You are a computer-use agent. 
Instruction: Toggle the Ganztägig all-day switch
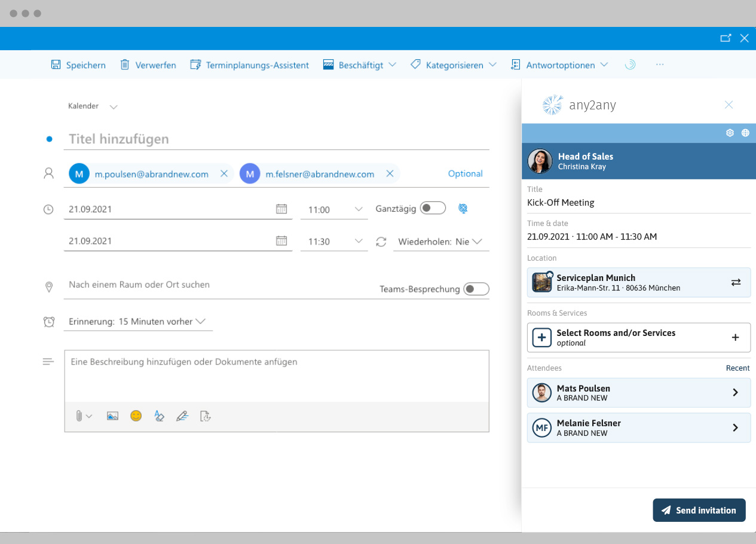433,208
